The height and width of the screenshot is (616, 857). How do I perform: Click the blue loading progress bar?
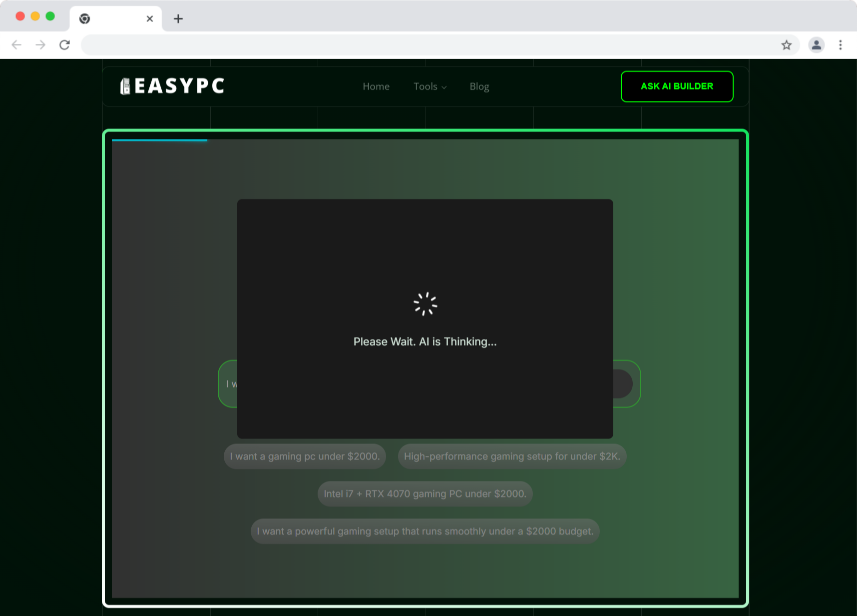coord(160,140)
